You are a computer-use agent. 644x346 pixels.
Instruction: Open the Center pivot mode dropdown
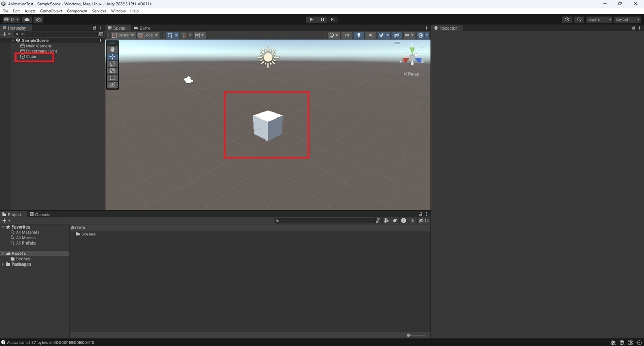click(122, 35)
